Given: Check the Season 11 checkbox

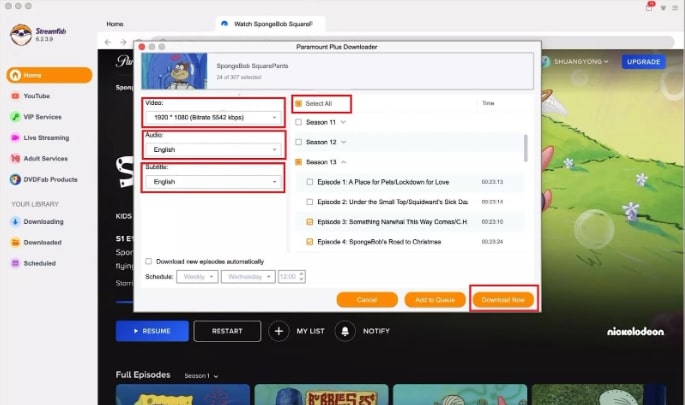Looking at the screenshot, I should (298, 122).
